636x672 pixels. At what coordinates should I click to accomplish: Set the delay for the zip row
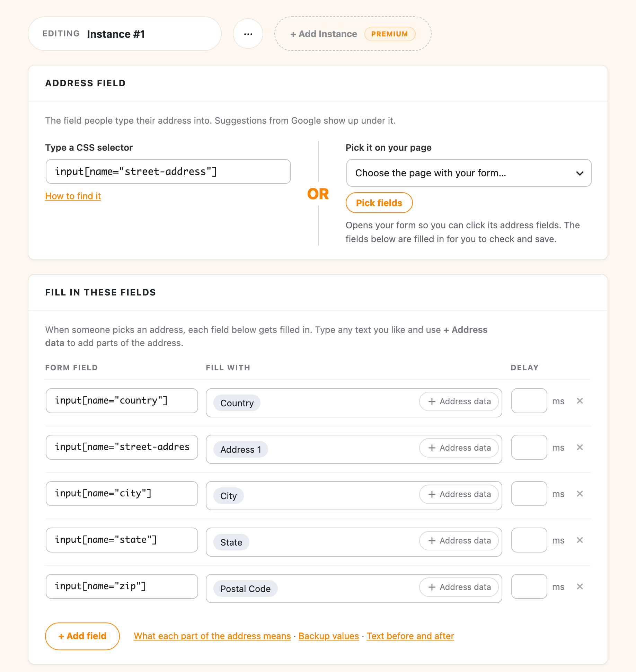(529, 586)
